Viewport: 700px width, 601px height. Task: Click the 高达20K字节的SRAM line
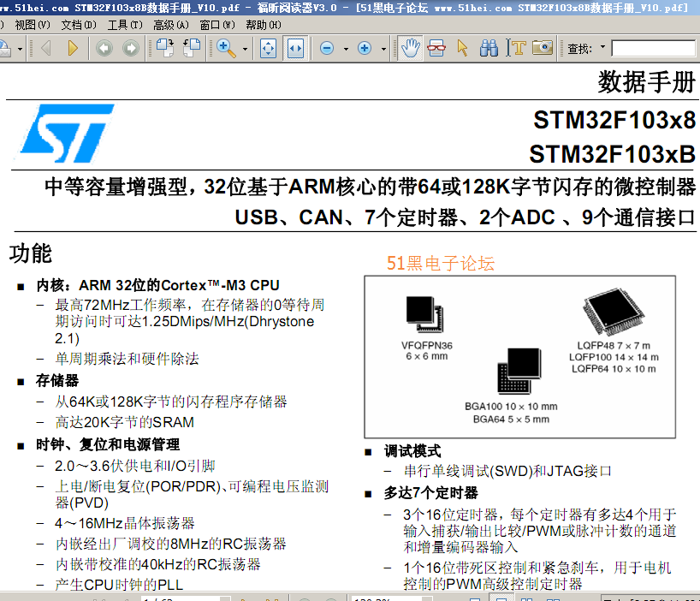125,422
